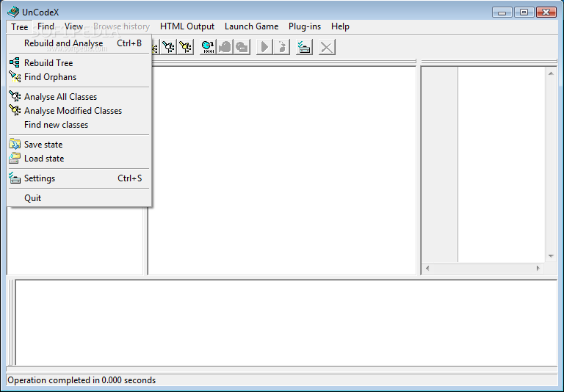Minimize the UnCodeX window
This screenshot has height=392, width=564.
pyautogui.click(x=502, y=12)
